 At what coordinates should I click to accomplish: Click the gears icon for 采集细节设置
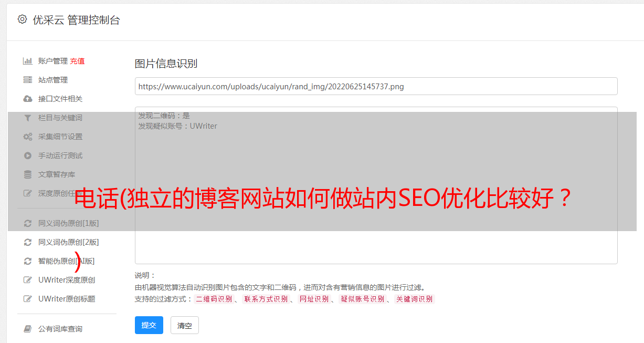tap(28, 137)
